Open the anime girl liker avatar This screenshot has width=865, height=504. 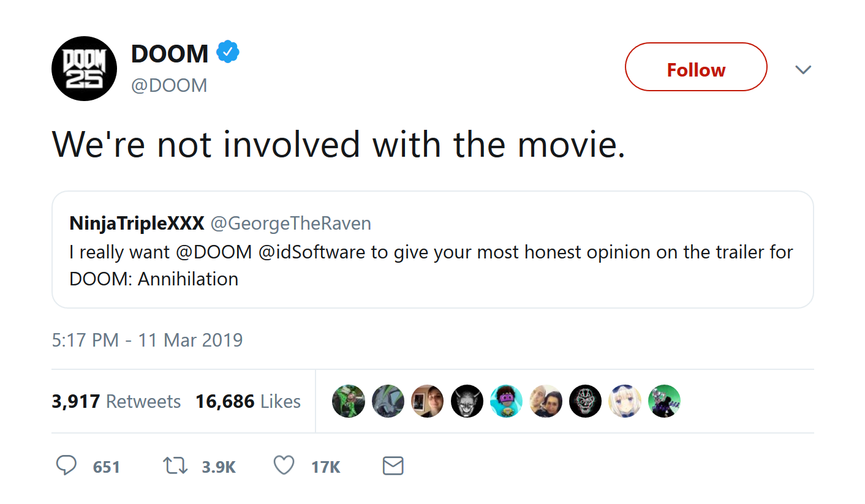pos(625,401)
